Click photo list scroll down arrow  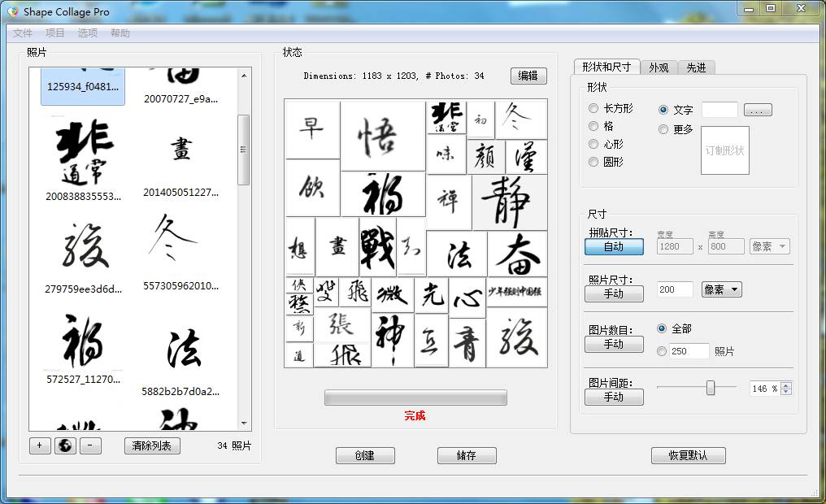244,424
